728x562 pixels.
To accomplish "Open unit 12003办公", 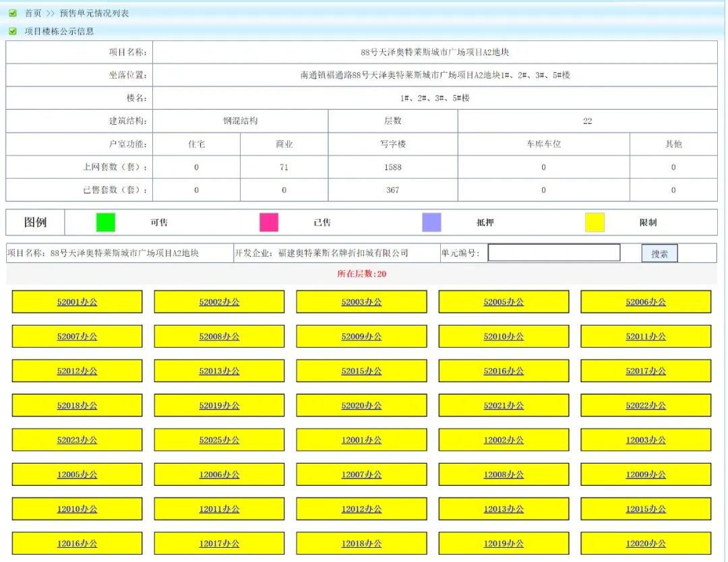I will tap(645, 440).
